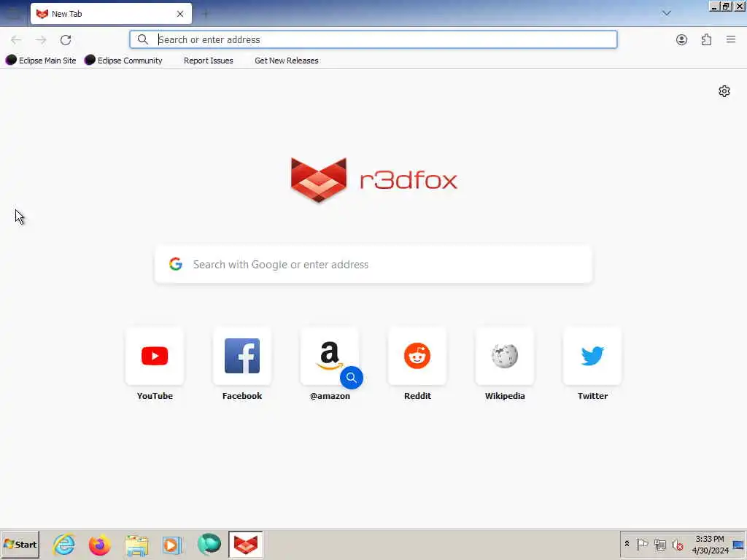
Task: Click the taskbar clock 3:33 PM
Action: [x=710, y=544]
